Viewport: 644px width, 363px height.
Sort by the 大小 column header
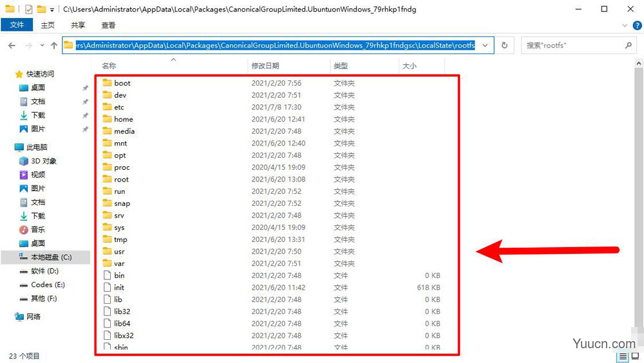[421, 66]
